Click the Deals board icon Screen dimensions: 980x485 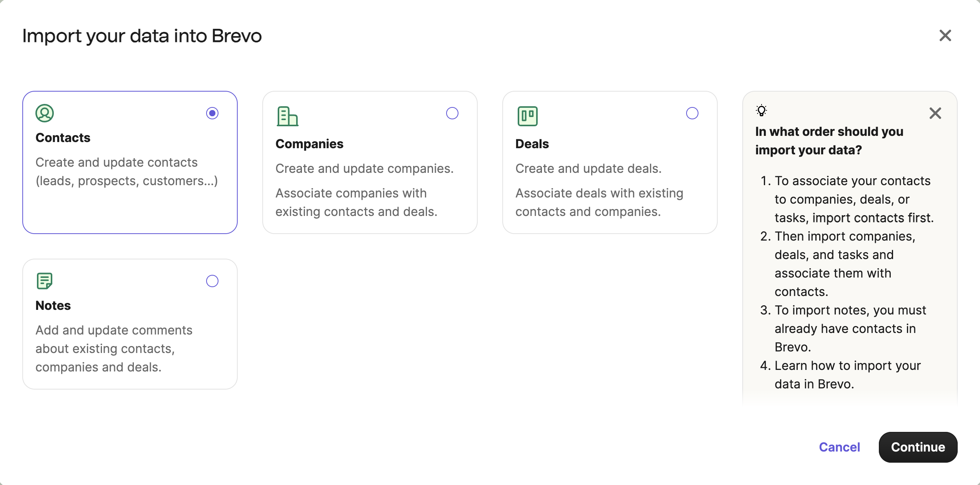point(528,116)
